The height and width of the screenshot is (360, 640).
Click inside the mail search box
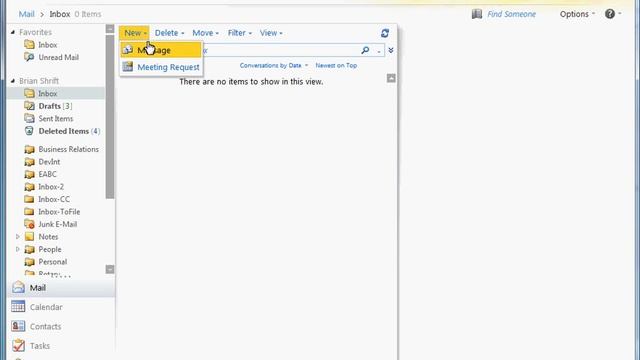282,50
